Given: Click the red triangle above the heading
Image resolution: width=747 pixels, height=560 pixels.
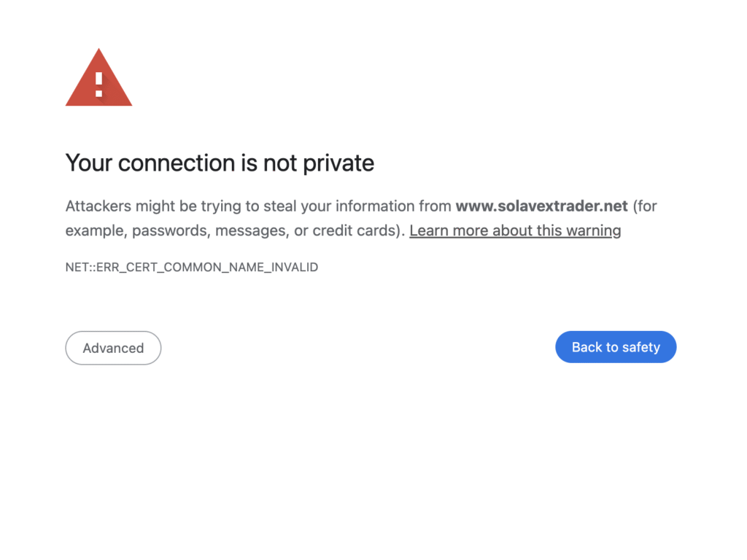Looking at the screenshot, I should click(98, 80).
